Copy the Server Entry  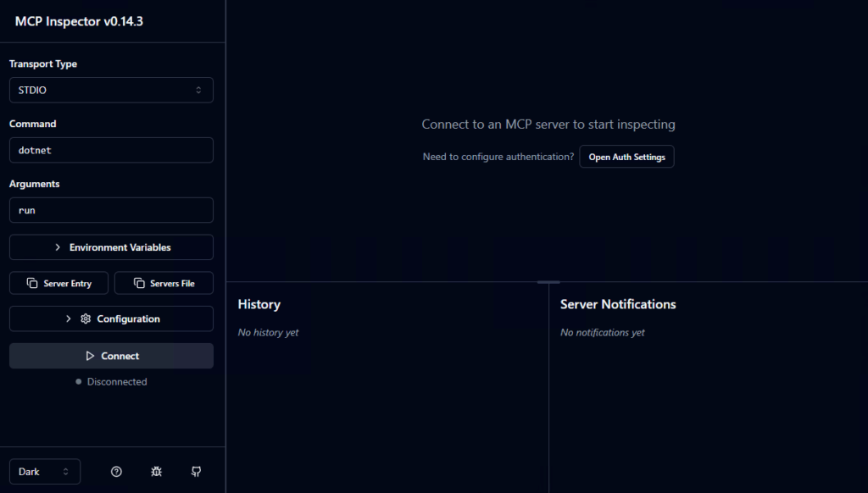(58, 283)
